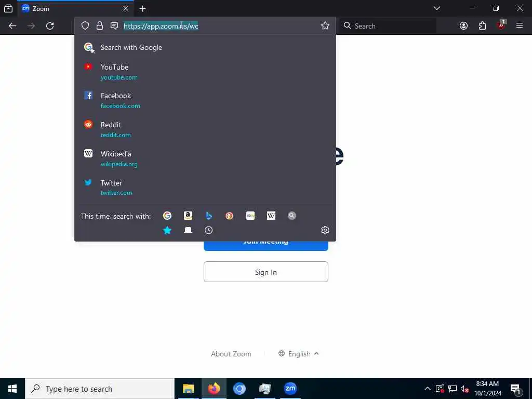Open the list all tabs chevron
This screenshot has height=399, width=532.
(x=437, y=8)
